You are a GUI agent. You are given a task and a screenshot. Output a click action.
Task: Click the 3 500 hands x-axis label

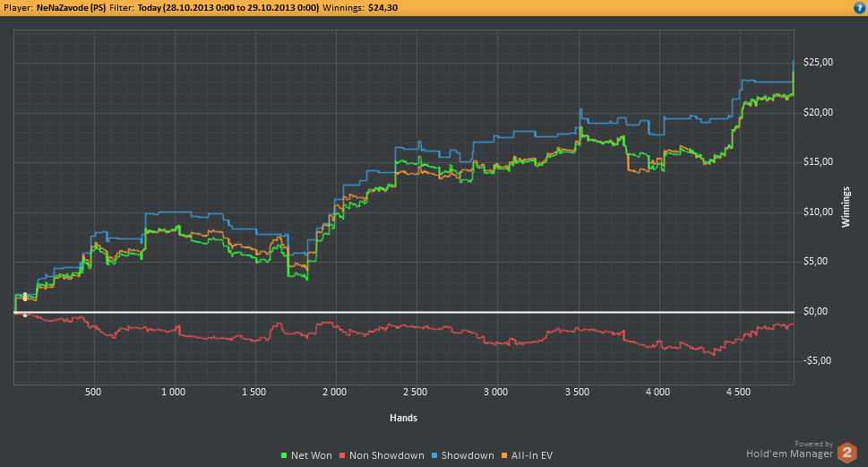click(578, 393)
